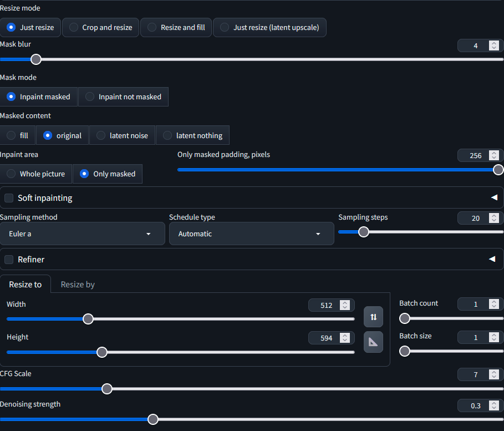Viewport: 504px width, 431px height.
Task: Choose latent noise masked content
Action: (x=123, y=135)
